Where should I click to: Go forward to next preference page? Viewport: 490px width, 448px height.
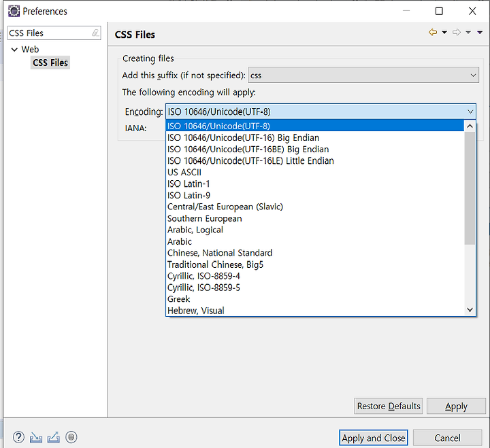pos(457,32)
